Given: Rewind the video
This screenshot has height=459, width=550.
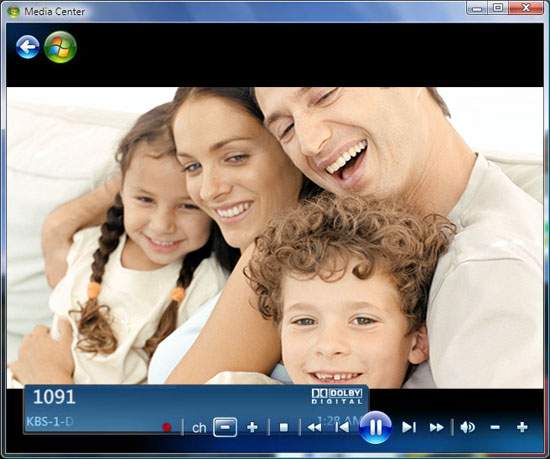Looking at the screenshot, I should pyautogui.click(x=314, y=427).
